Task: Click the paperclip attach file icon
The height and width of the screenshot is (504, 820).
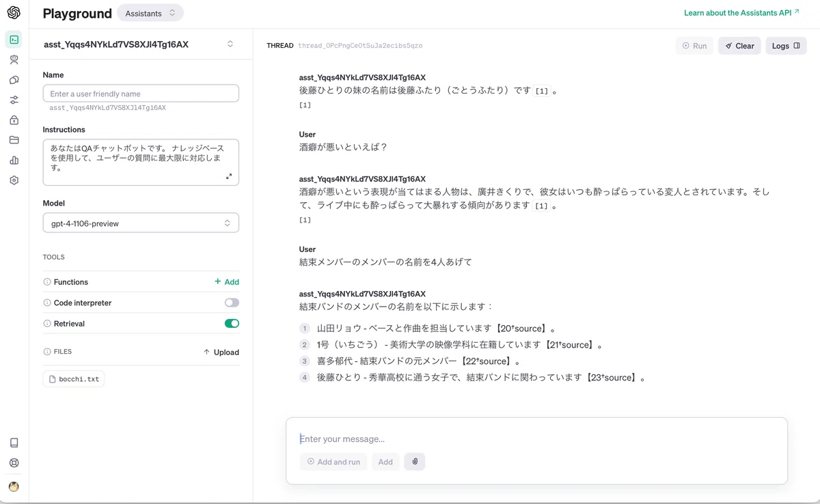Action: click(x=415, y=462)
